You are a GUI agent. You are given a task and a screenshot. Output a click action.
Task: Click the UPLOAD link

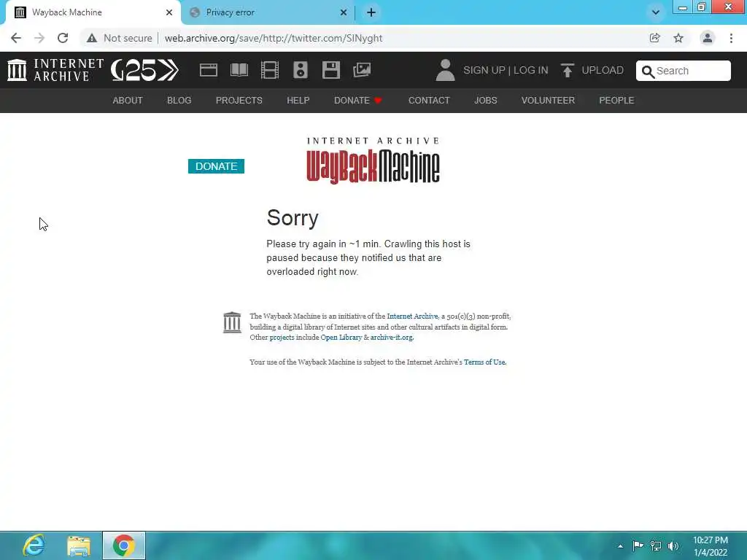pyautogui.click(x=603, y=70)
